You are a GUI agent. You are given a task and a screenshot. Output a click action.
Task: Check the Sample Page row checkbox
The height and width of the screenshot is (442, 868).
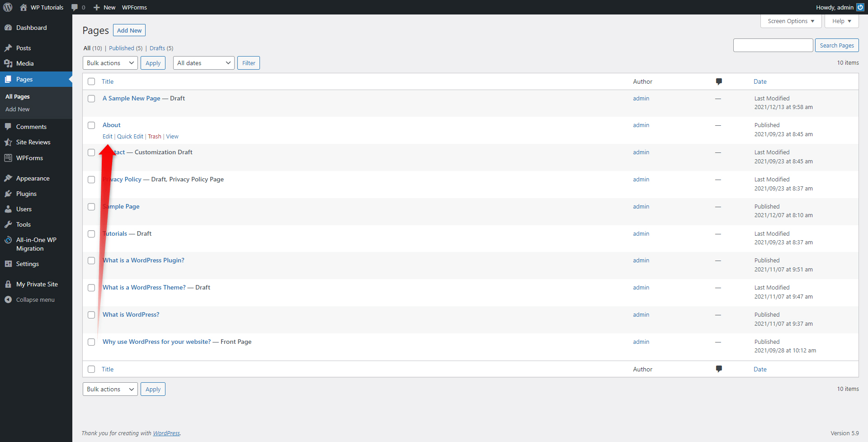tap(91, 207)
